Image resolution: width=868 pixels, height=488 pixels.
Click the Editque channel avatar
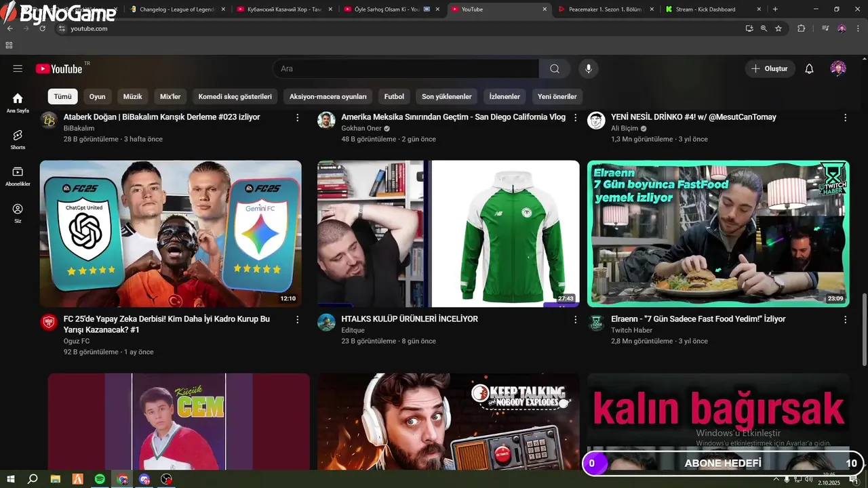coord(326,322)
